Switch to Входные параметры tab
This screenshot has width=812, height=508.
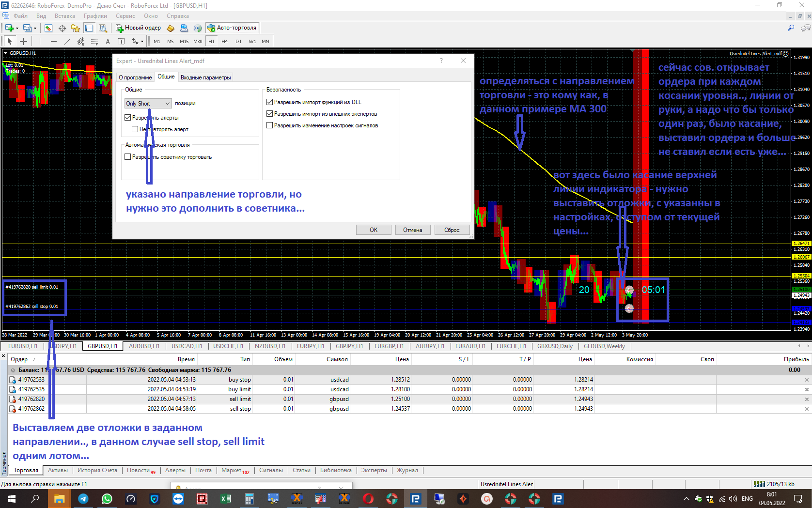(205, 77)
